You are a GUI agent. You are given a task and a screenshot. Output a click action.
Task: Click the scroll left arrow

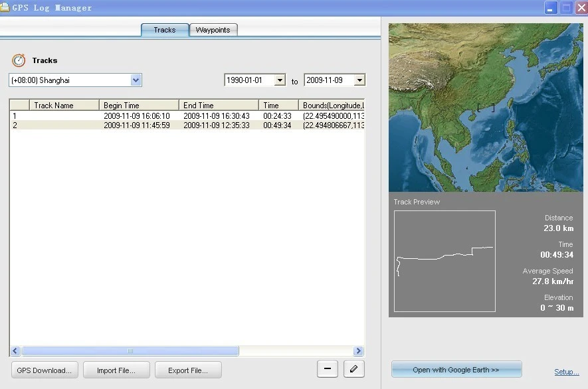tap(15, 350)
